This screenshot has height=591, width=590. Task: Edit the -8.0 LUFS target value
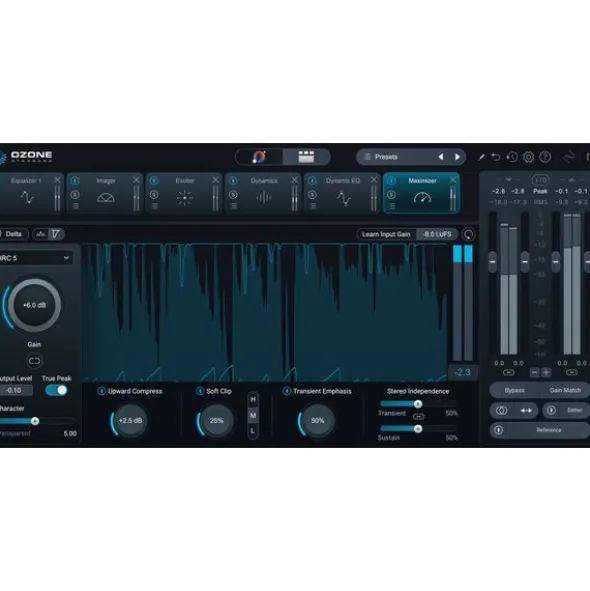click(437, 234)
